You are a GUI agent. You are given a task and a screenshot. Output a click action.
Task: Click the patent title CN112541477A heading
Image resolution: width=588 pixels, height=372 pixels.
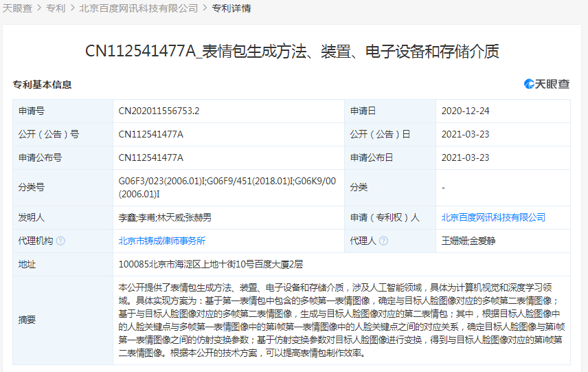tap(292, 52)
